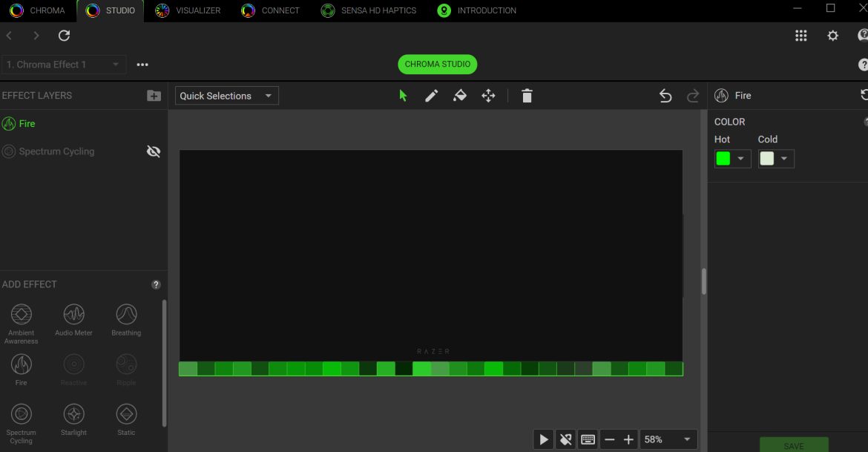Delete selection with the trash icon
Image resolution: width=868 pixels, height=452 pixels.
pyautogui.click(x=527, y=96)
